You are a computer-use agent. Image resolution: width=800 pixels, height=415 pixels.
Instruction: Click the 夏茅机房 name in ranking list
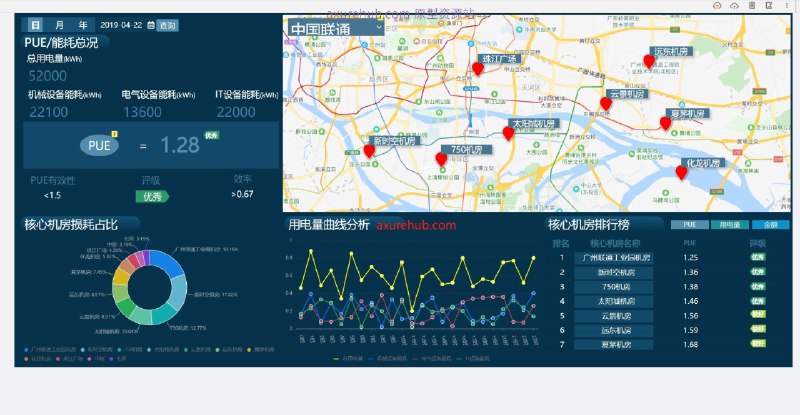pos(614,344)
